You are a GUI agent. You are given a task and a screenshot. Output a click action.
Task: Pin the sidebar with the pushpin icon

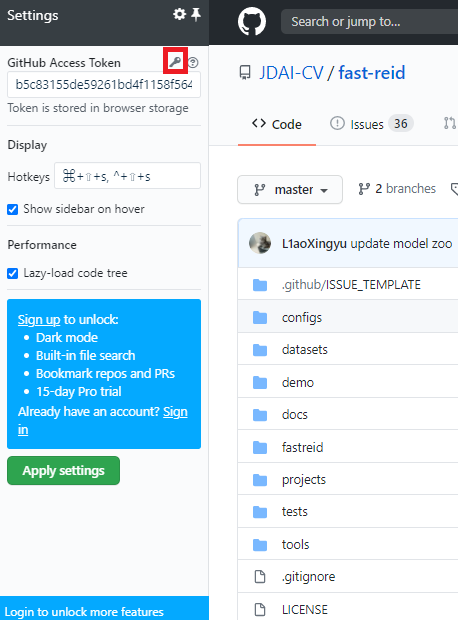click(x=196, y=15)
